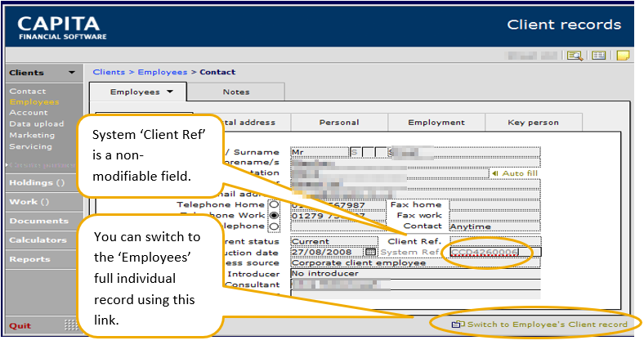Click the Fax home input field
Image resolution: width=644 pixels, height=345 pixels.
point(494,204)
